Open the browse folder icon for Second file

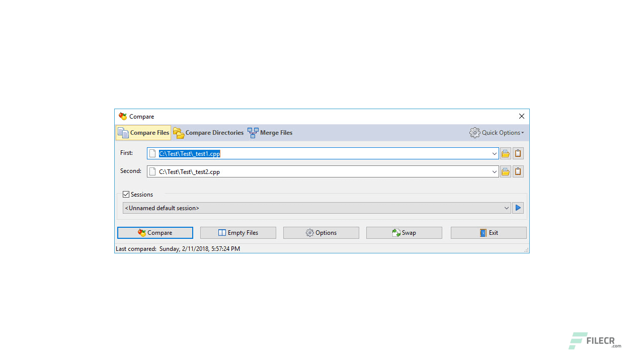(x=505, y=171)
